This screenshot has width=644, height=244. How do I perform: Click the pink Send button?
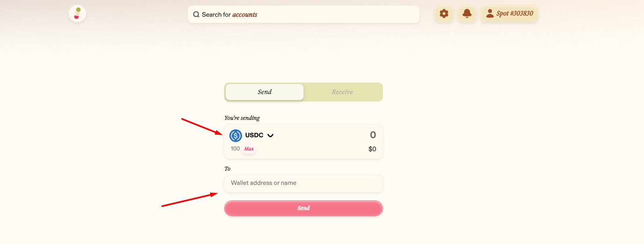point(303,208)
